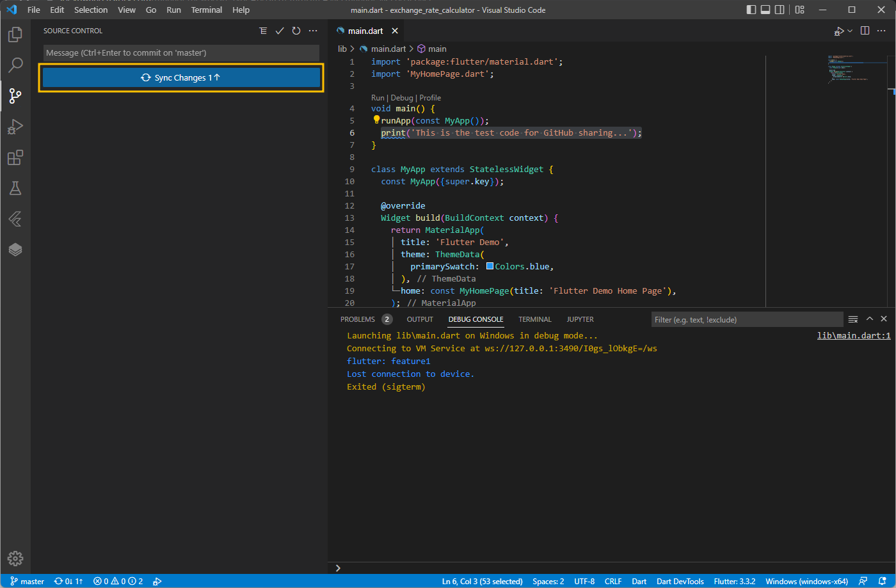Image resolution: width=896 pixels, height=588 pixels.
Task: Open the Manage gear menu
Action: [x=15, y=559]
